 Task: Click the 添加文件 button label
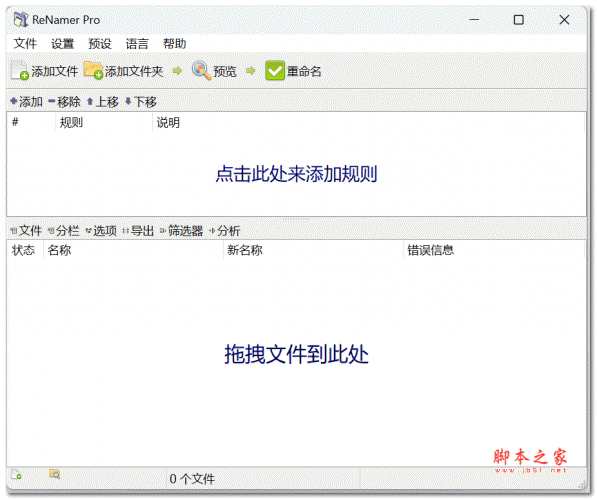pyautogui.click(x=54, y=71)
